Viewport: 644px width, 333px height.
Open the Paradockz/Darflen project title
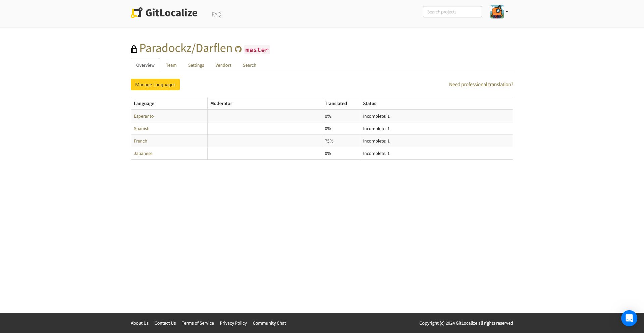pos(186,48)
